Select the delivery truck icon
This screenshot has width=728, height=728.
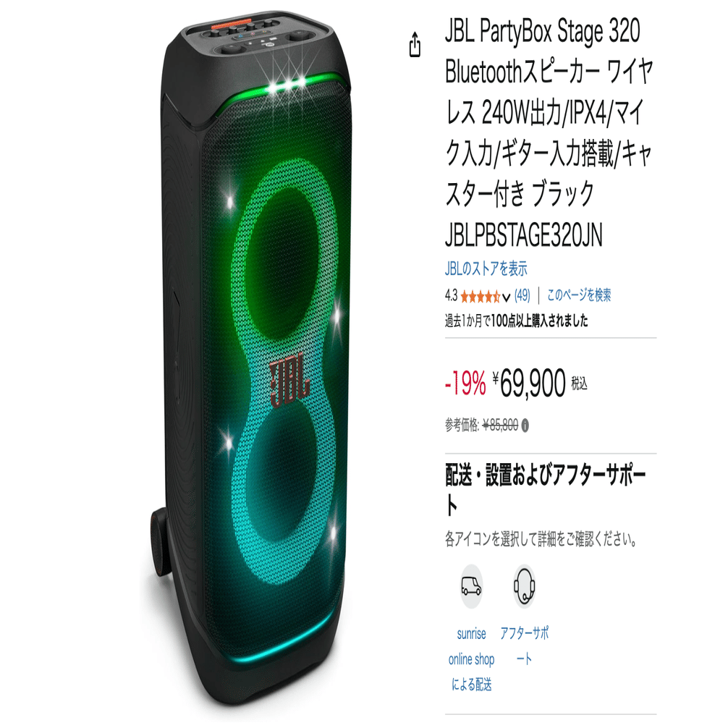471,586
